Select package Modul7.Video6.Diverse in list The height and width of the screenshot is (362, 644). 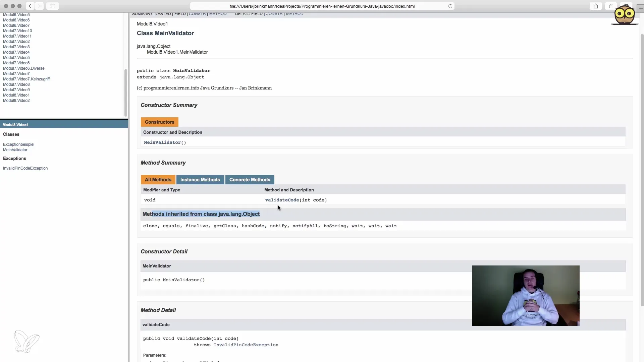(x=23, y=68)
